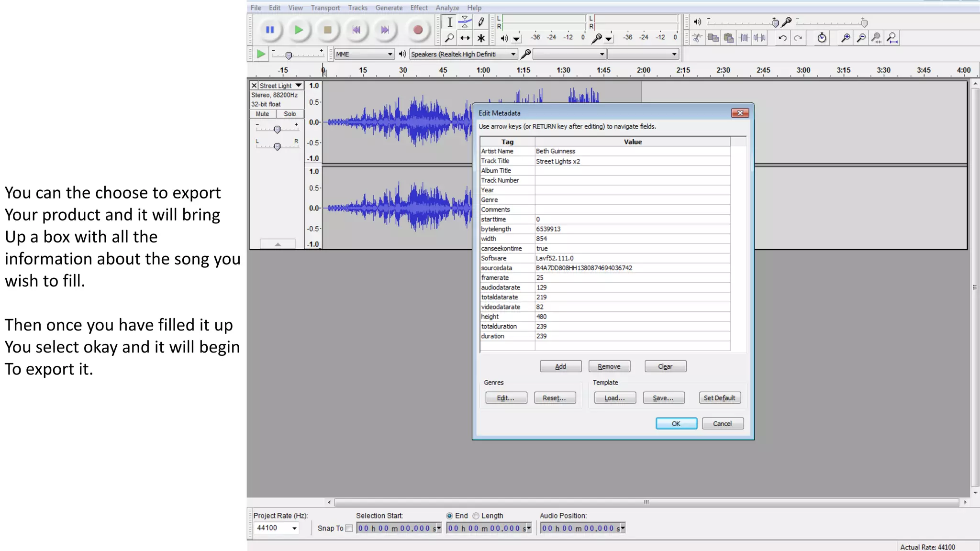This screenshot has height=551, width=980.
Task: Click Add in Edit Metadata dialog
Action: [x=561, y=366]
